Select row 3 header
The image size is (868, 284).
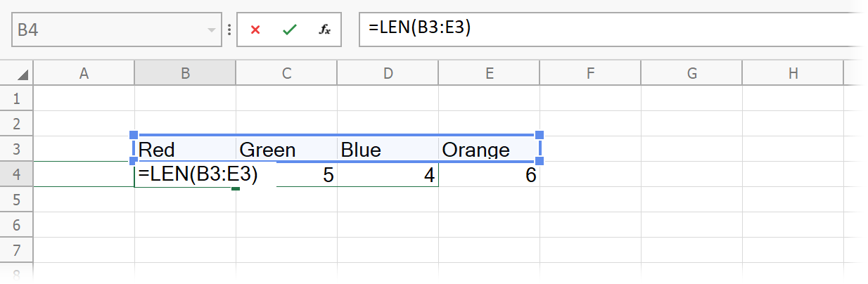click(16, 149)
